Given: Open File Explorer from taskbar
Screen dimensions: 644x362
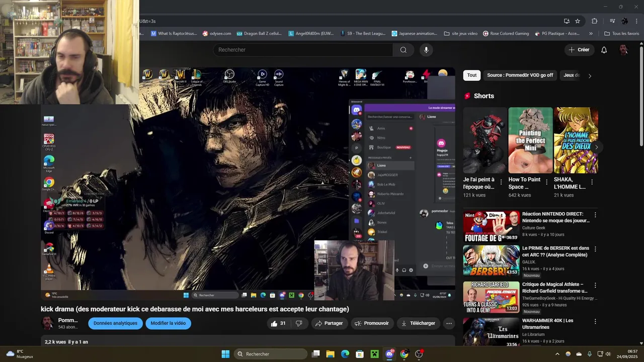Looking at the screenshot, I should pos(330,354).
